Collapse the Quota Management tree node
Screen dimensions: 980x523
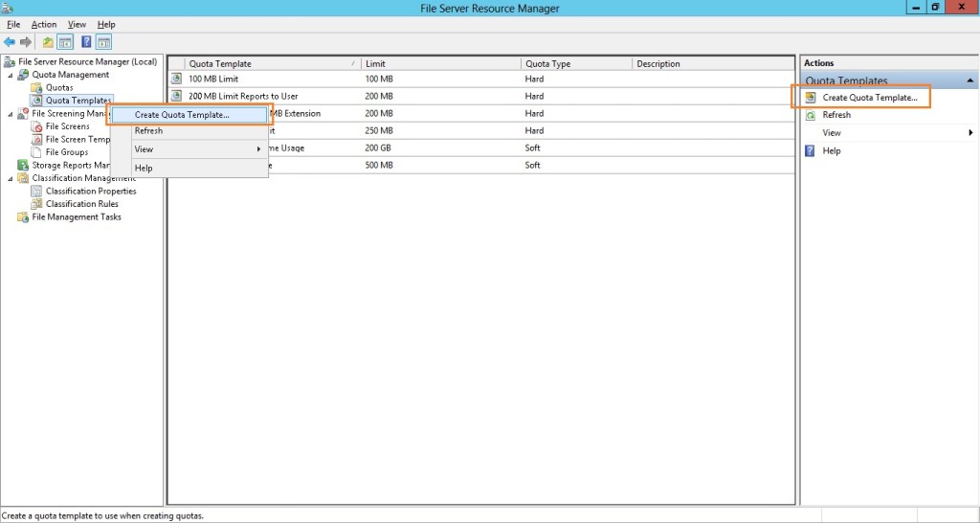tap(11, 75)
